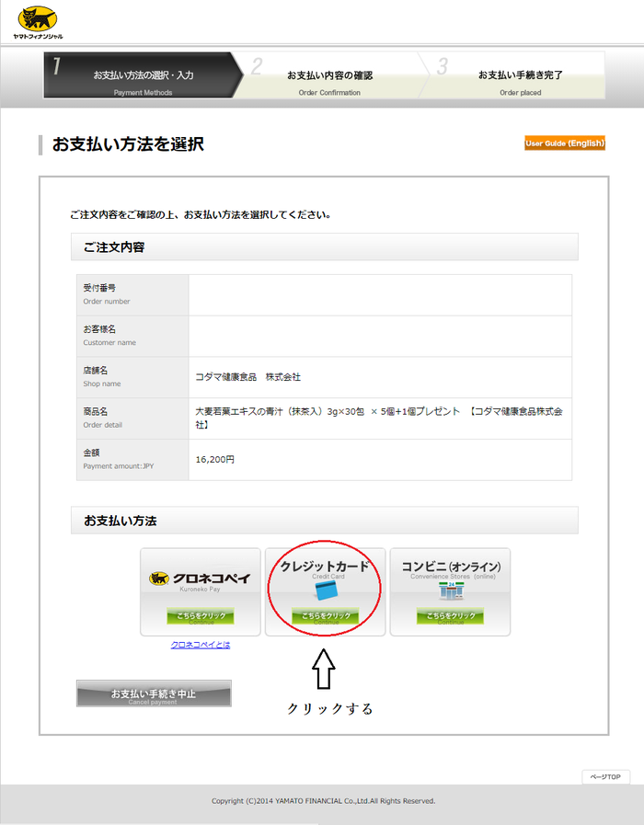This screenshot has width=644, height=825.
Task: Click the order detail product description text
Action: pyautogui.click(x=379, y=418)
